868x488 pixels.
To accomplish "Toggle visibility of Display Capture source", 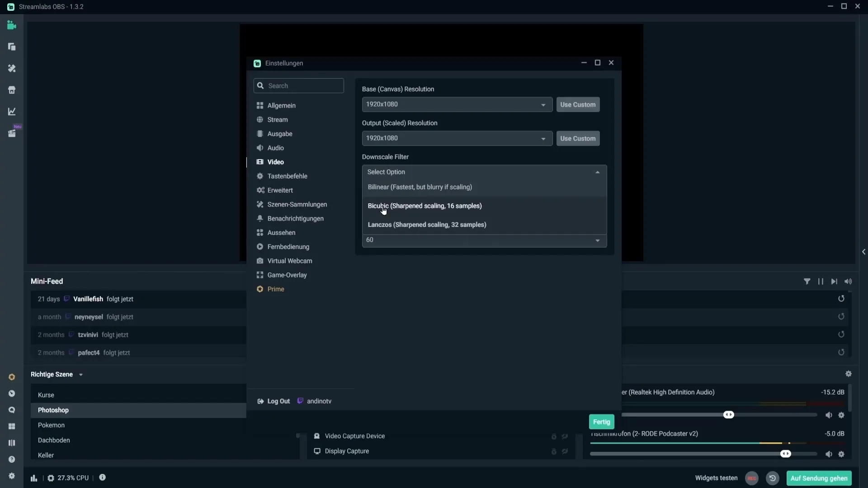I will pos(565,451).
